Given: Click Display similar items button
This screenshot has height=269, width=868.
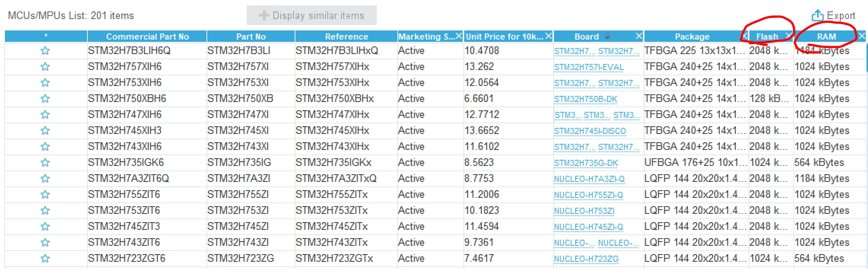Looking at the screenshot, I should coord(312,15).
